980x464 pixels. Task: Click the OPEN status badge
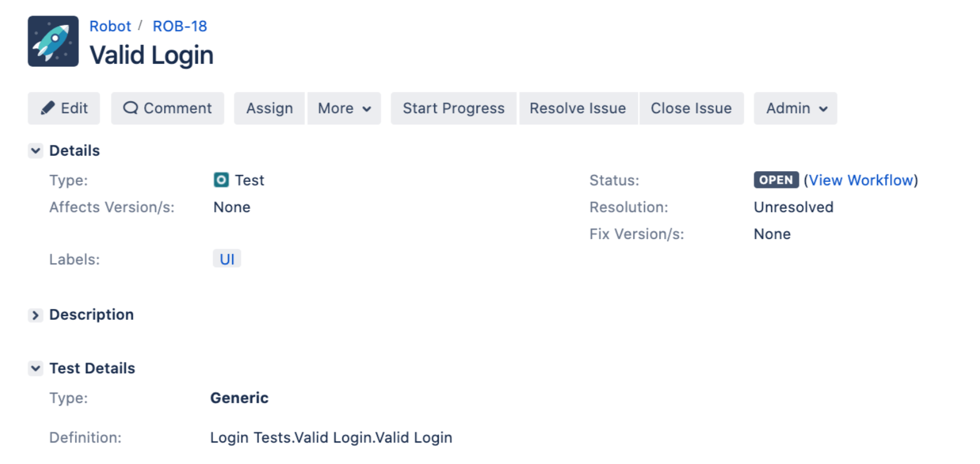[x=776, y=180]
